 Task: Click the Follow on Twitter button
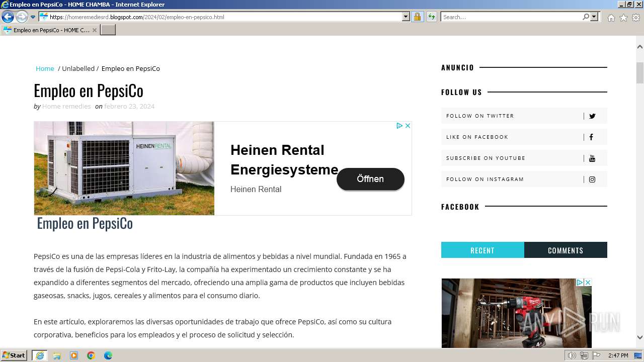tap(524, 116)
